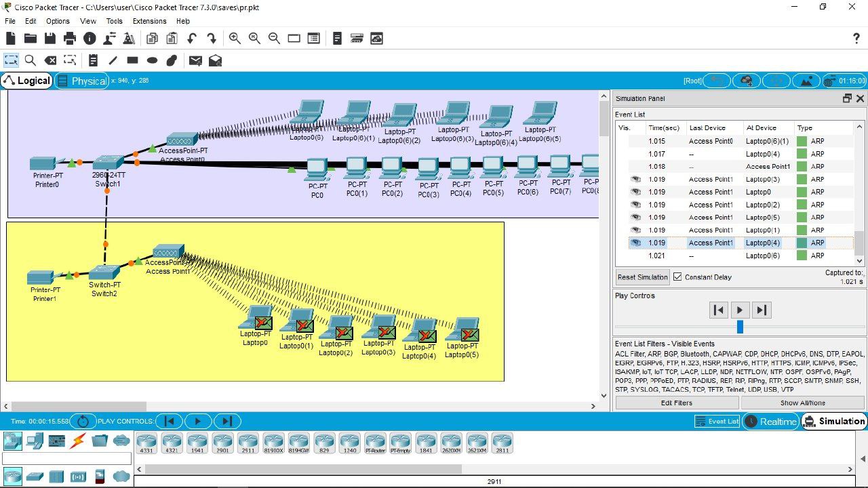
Task: Click the Copy icon in the toolbar
Action: click(153, 39)
